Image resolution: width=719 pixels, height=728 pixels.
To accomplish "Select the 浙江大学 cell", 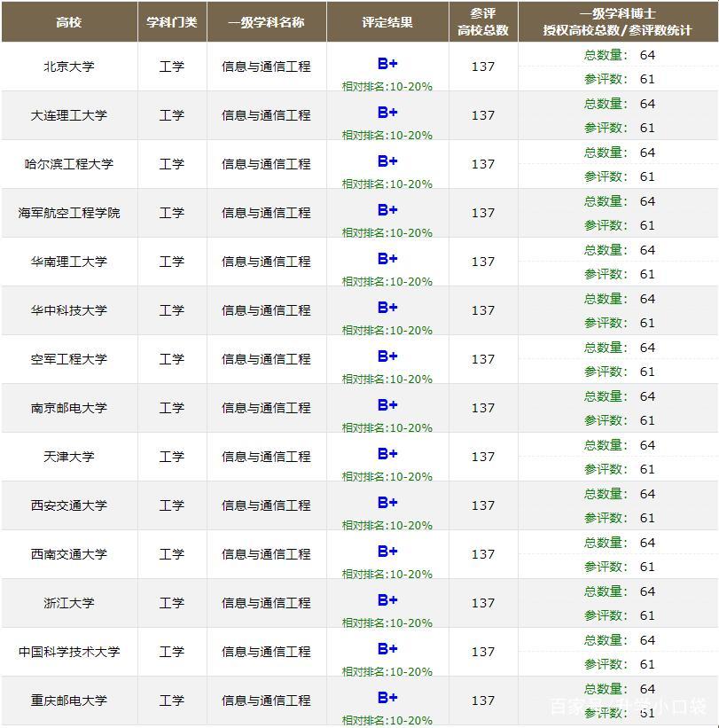I will pos(68,603).
